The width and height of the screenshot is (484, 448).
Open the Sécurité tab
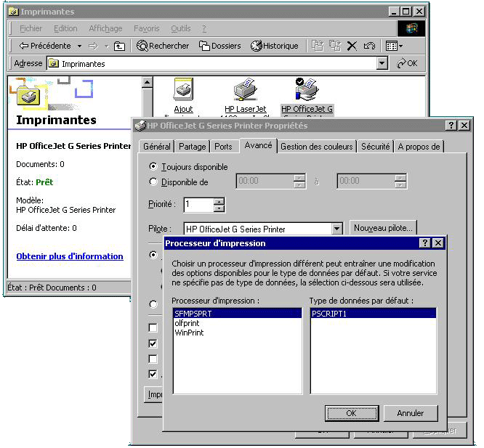tap(375, 147)
